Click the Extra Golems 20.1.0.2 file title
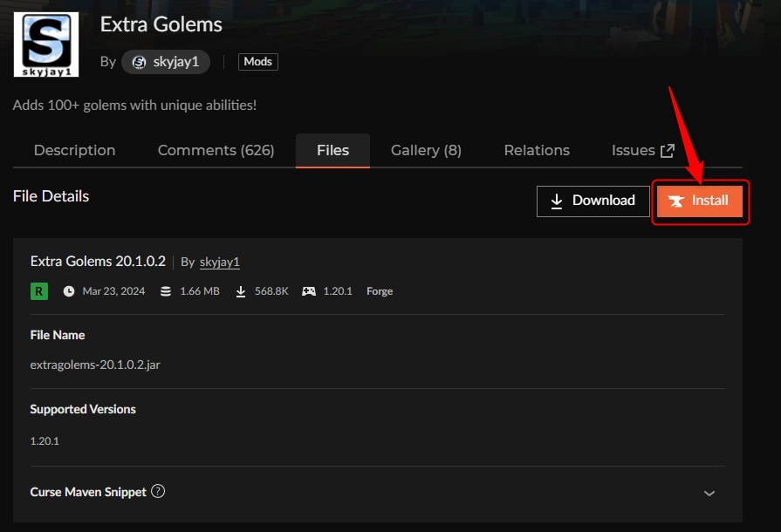781x532 pixels. [x=98, y=262]
